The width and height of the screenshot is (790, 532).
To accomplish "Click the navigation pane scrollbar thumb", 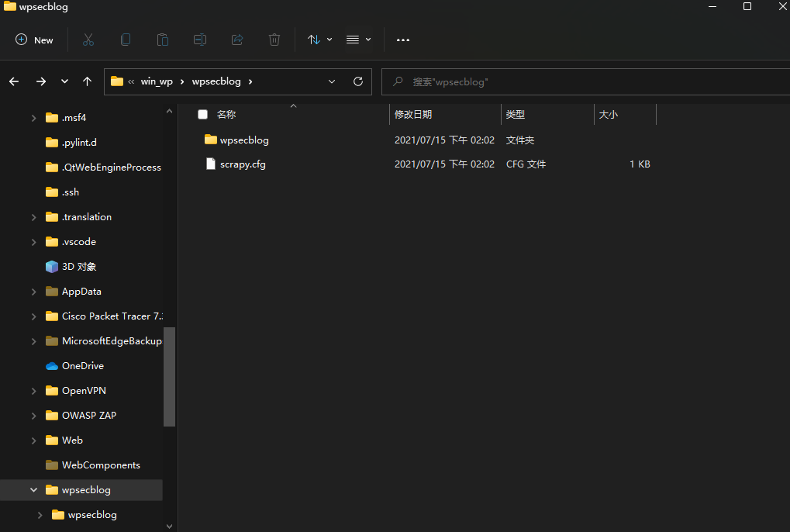I will (x=169, y=377).
